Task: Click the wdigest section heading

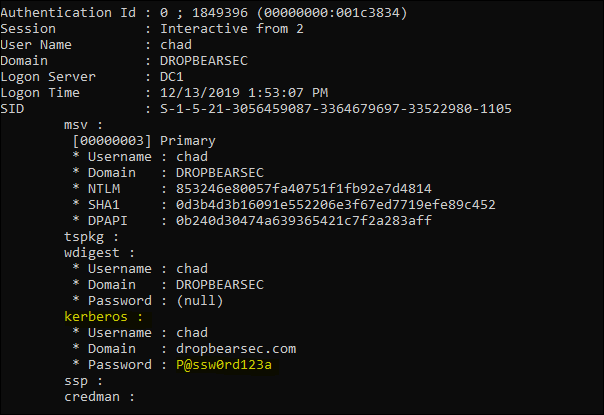Action: (99, 253)
